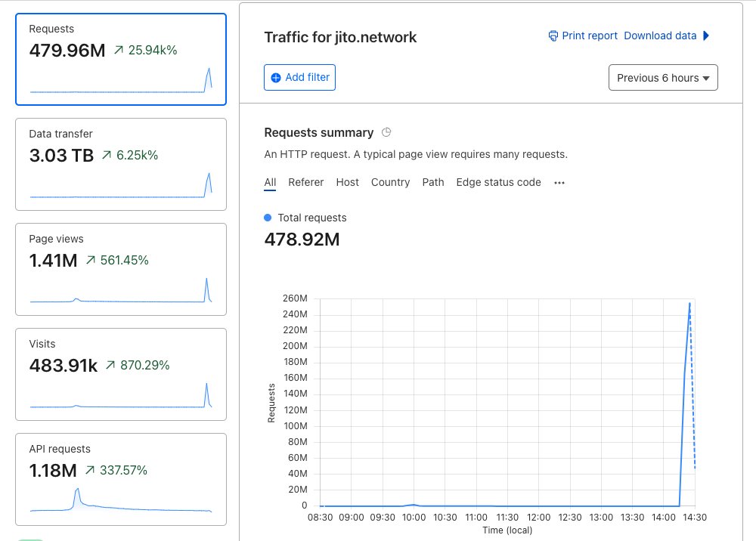
Task: Click the Page views sparkline chart
Action: click(x=121, y=290)
